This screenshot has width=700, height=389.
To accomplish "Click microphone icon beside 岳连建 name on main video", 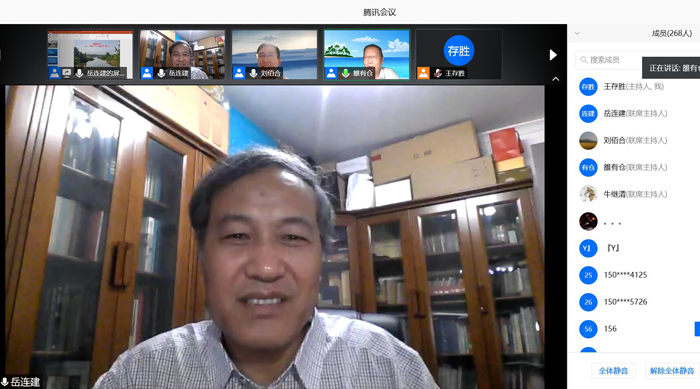I will [4, 382].
